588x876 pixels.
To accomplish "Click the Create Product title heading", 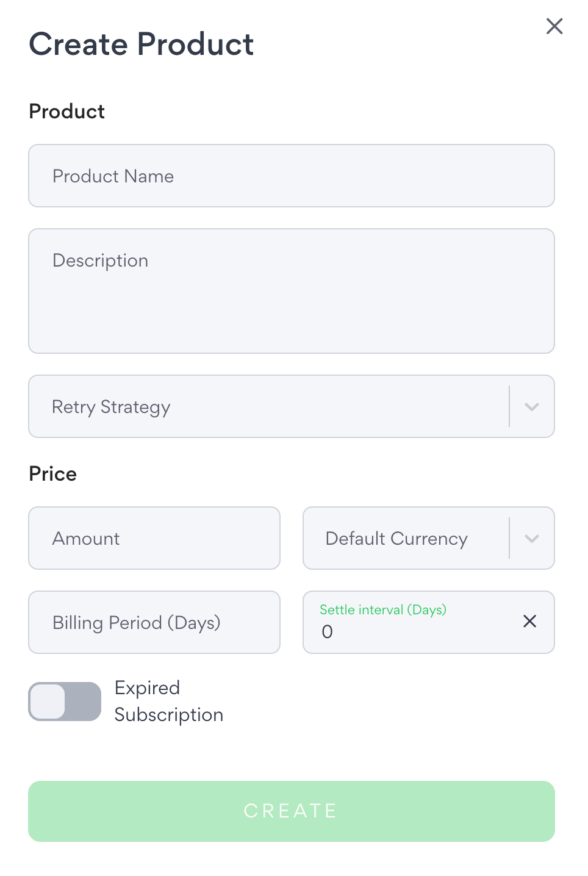I will [x=142, y=44].
